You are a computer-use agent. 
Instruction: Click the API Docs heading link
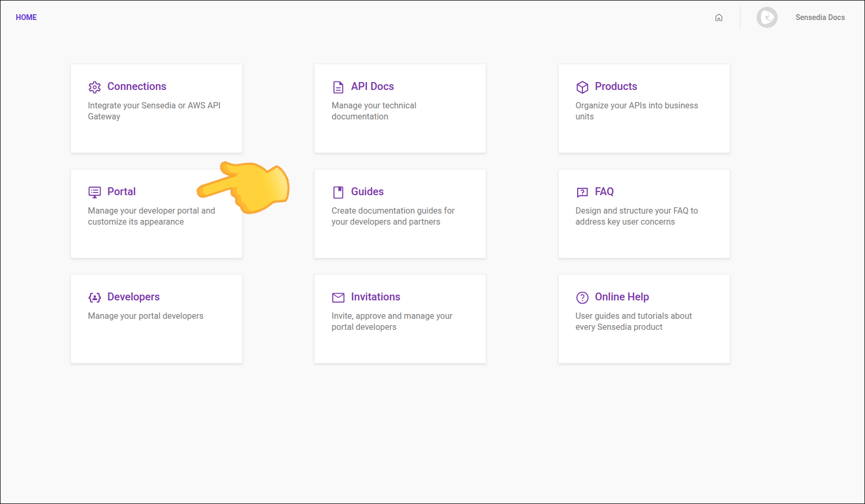[x=372, y=86]
